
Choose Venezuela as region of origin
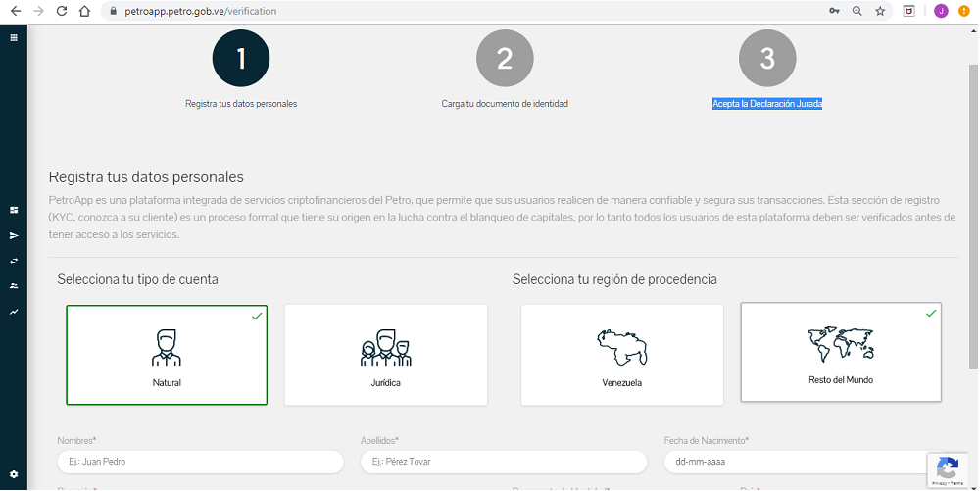(x=622, y=355)
